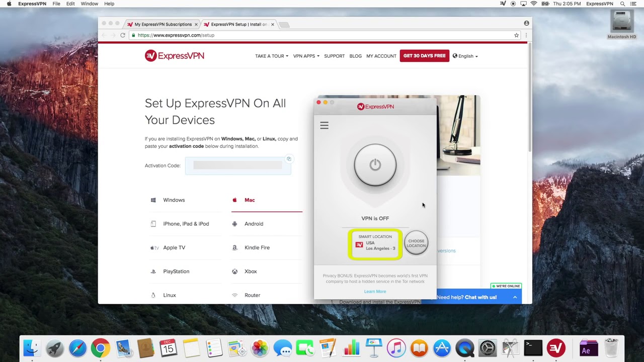Close the ExpressVPN Setup browser tab
Viewport: 644px width, 362px height.
[273, 24]
